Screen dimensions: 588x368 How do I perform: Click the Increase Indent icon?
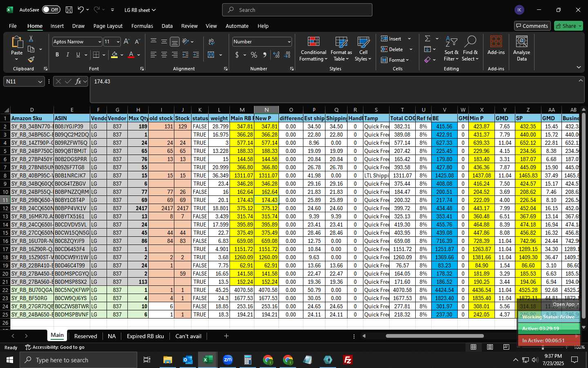coord(196,55)
